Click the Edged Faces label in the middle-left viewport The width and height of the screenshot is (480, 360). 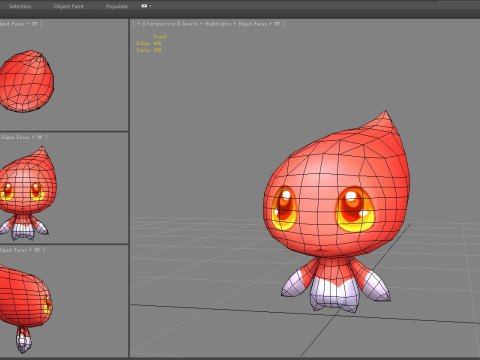click(16, 137)
